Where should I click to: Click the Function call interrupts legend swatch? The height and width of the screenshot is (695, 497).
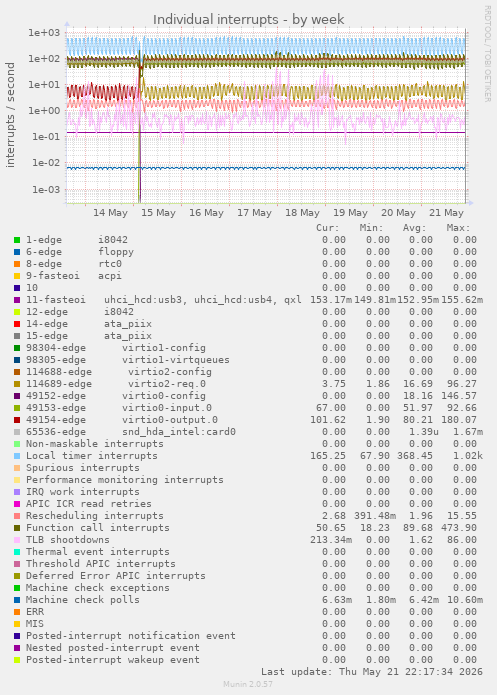[17, 528]
